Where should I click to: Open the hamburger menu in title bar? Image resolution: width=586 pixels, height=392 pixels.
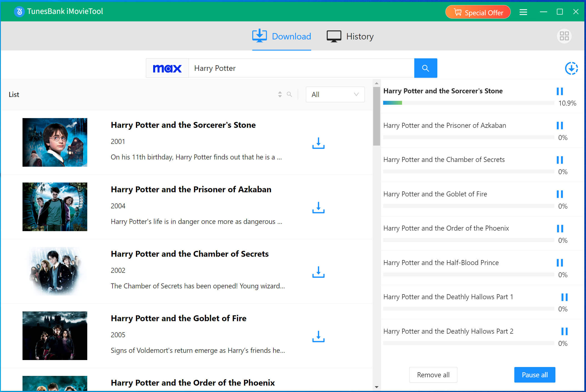(523, 12)
